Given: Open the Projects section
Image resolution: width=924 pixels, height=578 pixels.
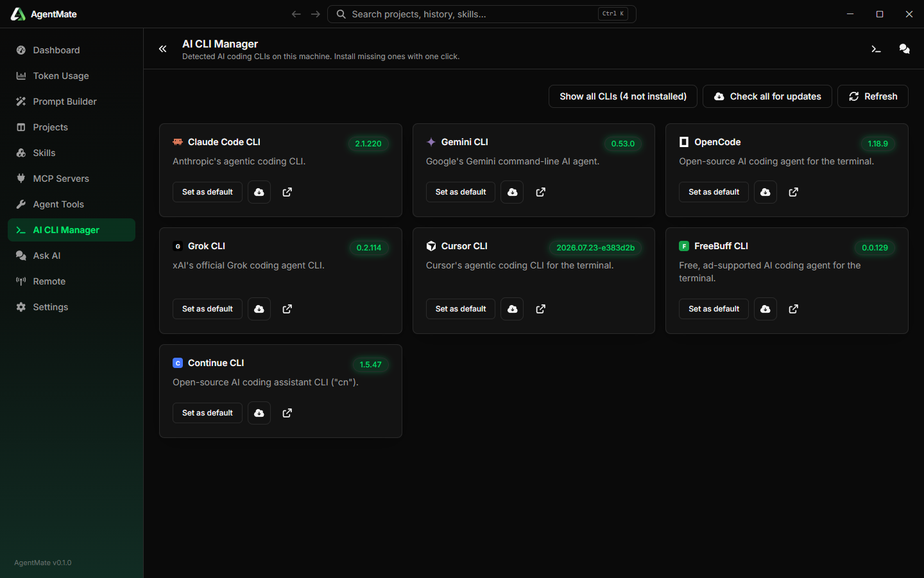Looking at the screenshot, I should pos(71,127).
